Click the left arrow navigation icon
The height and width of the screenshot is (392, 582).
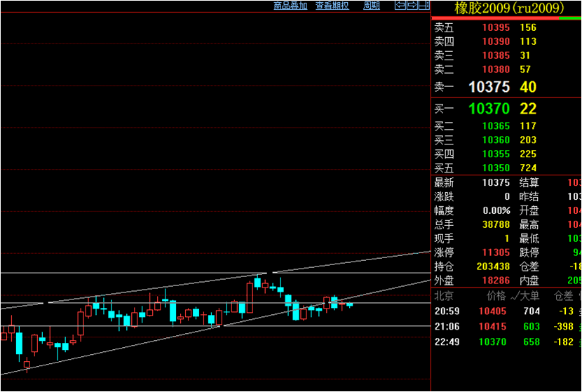pyautogui.click(x=400, y=5)
